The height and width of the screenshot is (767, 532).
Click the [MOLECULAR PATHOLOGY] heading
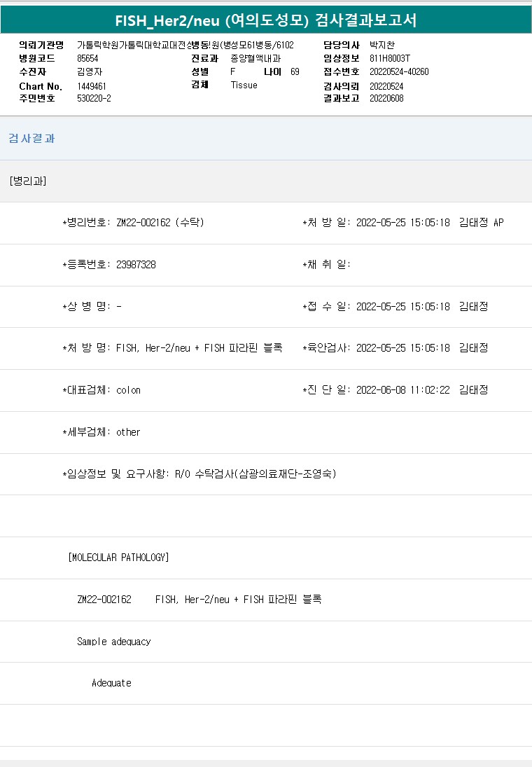[x=119, y=558]
